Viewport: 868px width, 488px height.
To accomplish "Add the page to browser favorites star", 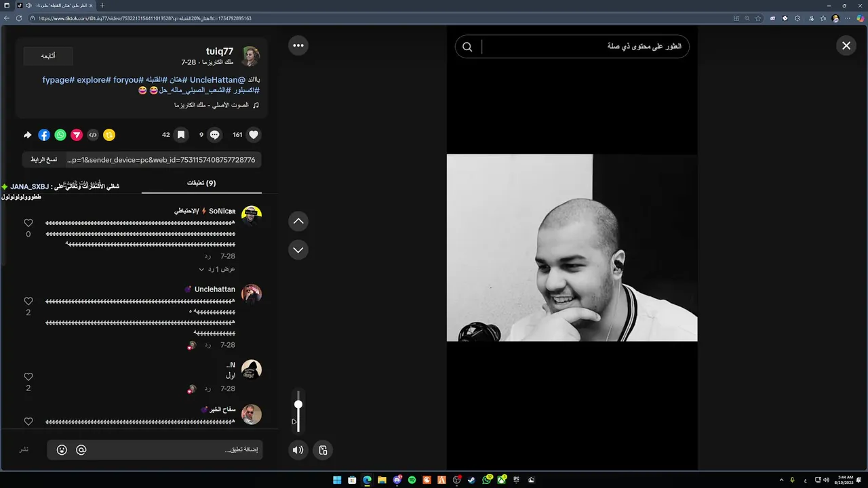I will (758, 18).
